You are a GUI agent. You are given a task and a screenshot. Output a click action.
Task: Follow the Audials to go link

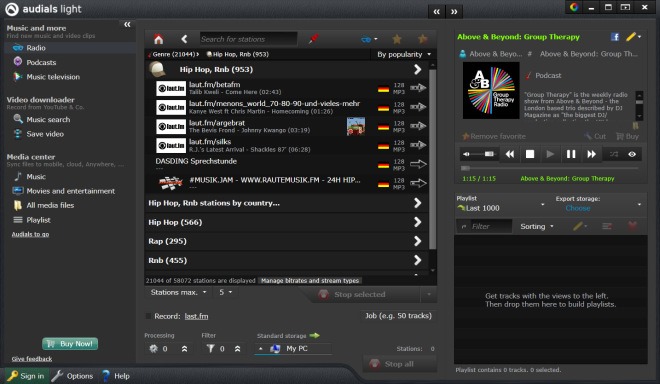[x=30, y=234]
